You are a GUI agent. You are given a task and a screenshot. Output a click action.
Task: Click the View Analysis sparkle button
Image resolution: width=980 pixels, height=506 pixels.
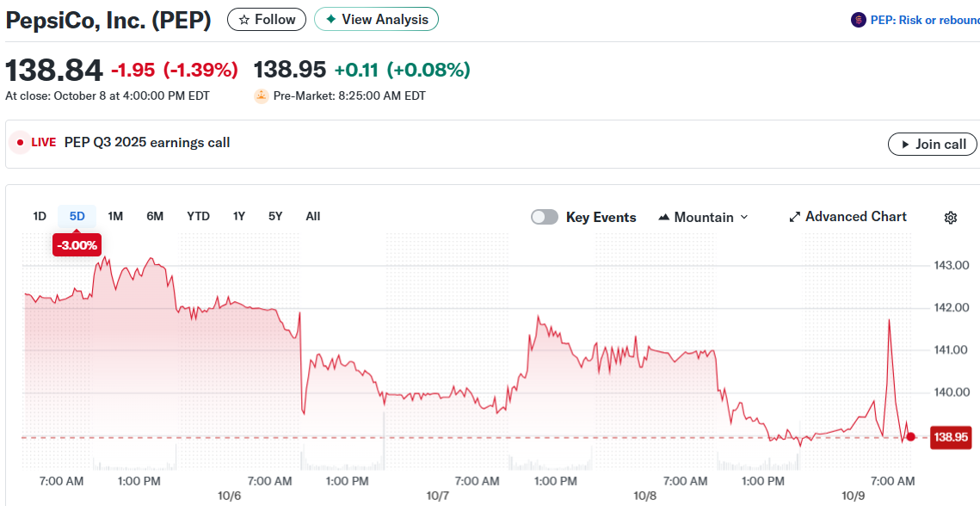(376, 19)
